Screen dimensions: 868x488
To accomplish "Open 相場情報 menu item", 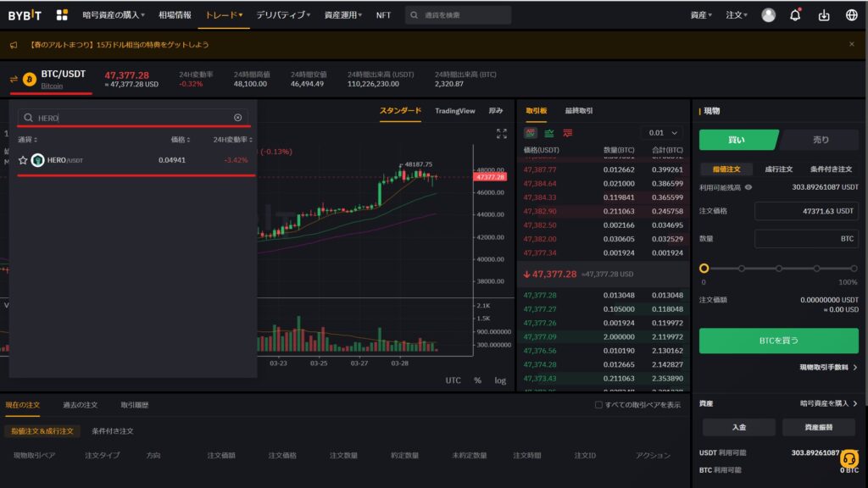I will 175,15.
